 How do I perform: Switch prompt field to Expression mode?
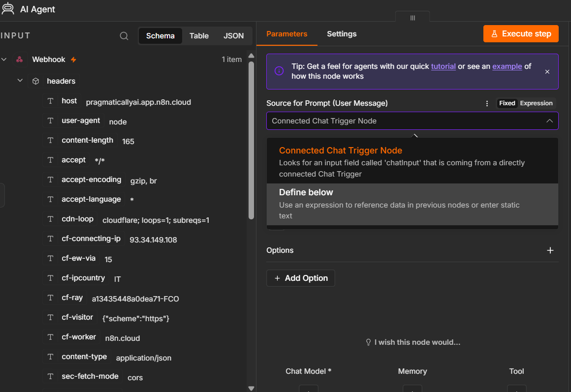536,103
